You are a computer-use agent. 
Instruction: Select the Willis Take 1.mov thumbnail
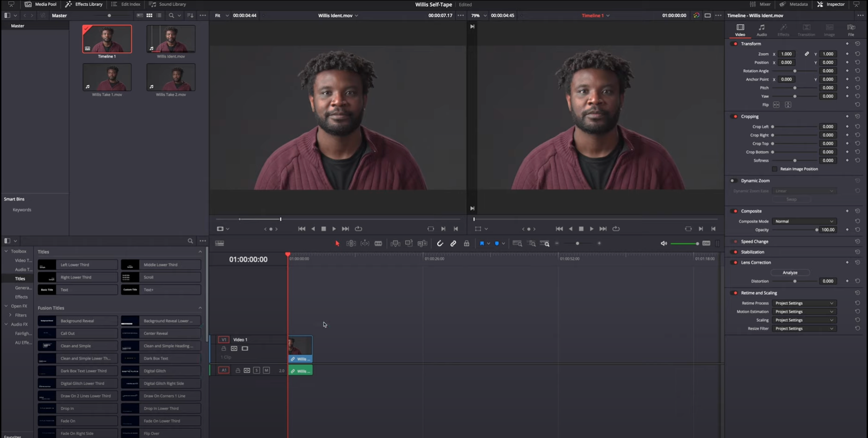tap(107, 78)
